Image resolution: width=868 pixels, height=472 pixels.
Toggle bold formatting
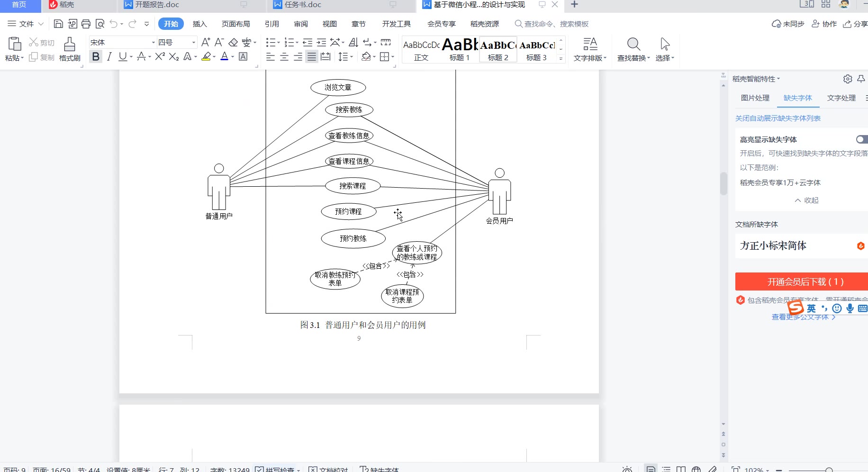tap(96, 57)
